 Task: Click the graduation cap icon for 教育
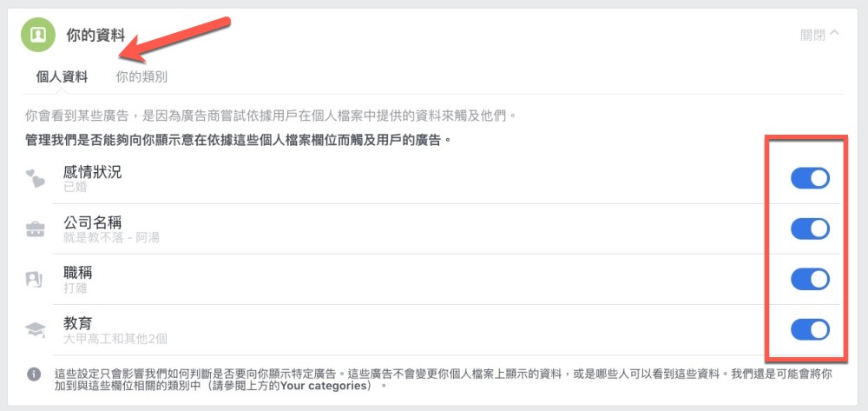coord(36,329)
